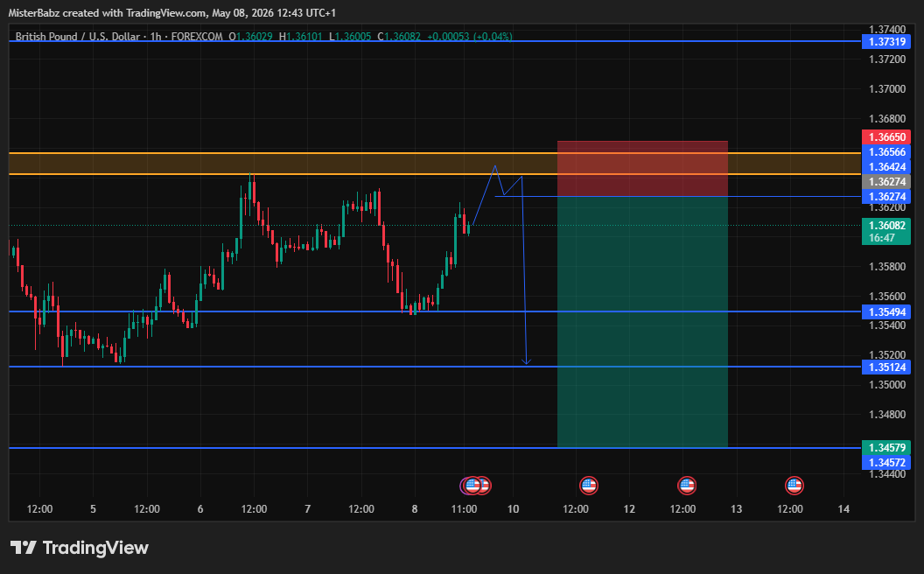Click the high value H1.36101
The width and height of the screenshot is (924, 574).
(300, 37)
